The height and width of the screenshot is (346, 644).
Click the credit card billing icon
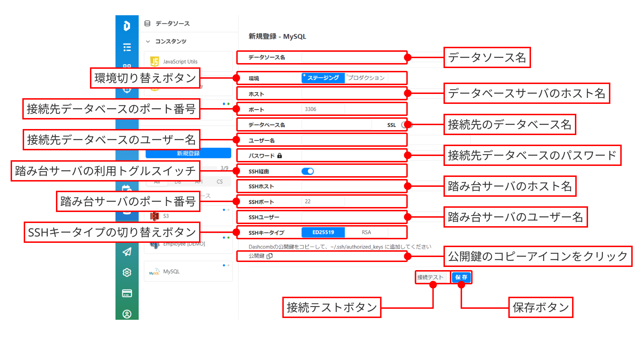click(127, 293)
